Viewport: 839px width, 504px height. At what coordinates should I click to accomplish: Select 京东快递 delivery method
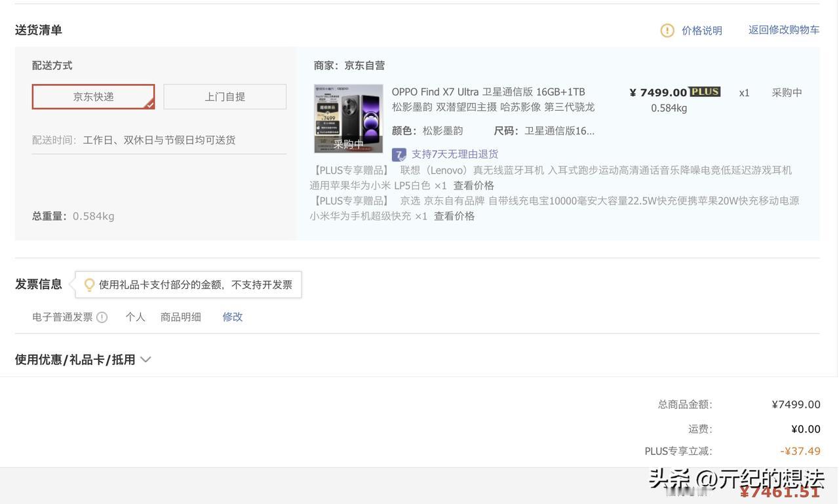pos(93,96)
